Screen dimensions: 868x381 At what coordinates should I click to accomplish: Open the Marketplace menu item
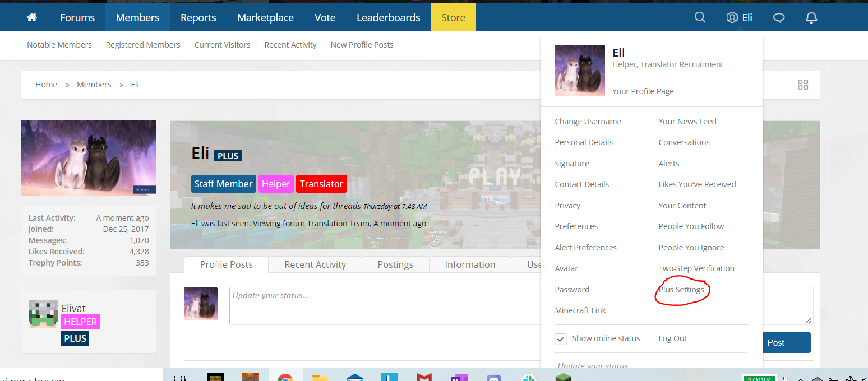click(x=265, y=17)
